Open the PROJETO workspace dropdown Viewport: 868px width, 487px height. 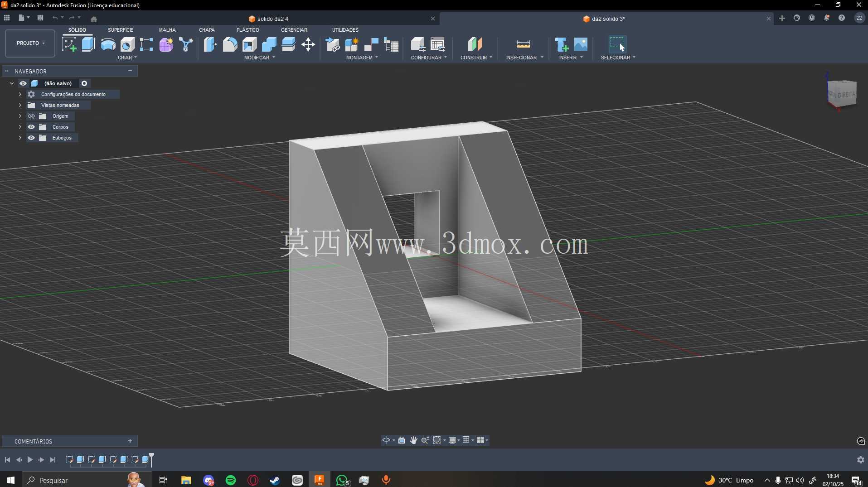point(30,43)
